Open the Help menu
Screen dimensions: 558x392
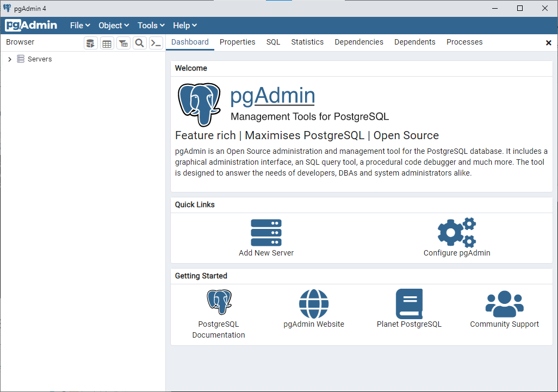point(185,26)
